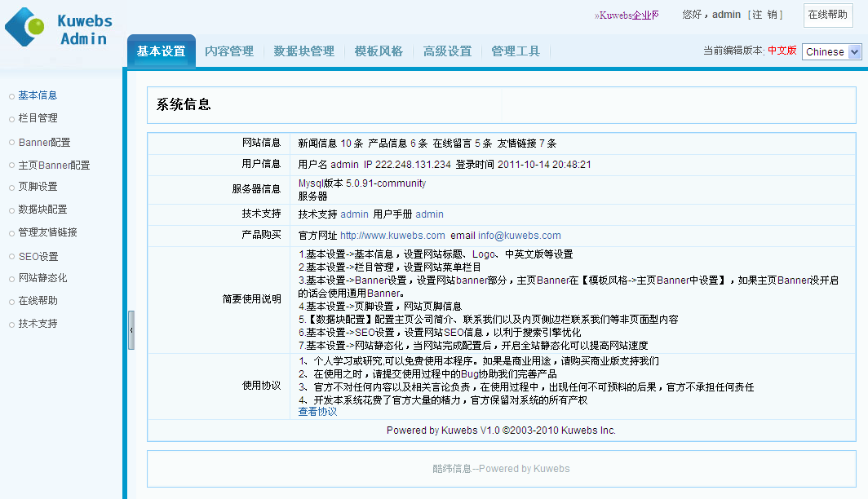868x499 pixels.
Task: Click the 在线帮助 button at top right
Action: (x=827, y=15)
